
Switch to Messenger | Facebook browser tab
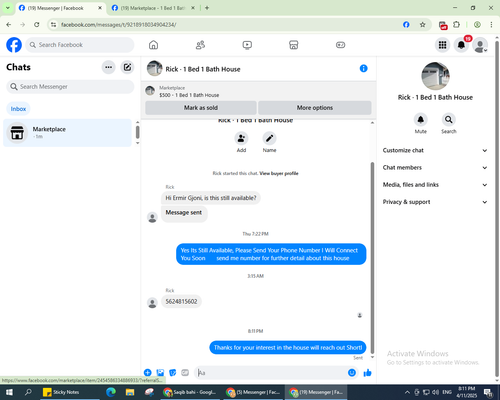point(56,8)
